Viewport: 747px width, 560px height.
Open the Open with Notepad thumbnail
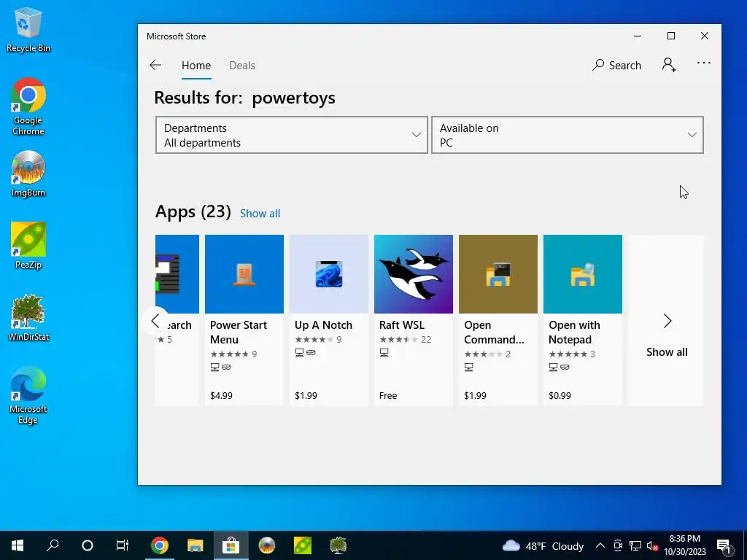583,274
